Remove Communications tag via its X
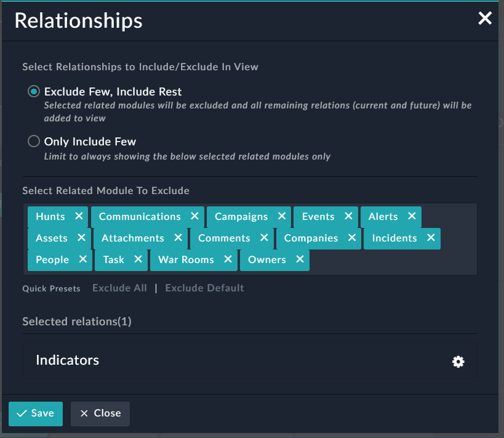The height and width of the screenshot is (438, 504). (x=194, y=216)
